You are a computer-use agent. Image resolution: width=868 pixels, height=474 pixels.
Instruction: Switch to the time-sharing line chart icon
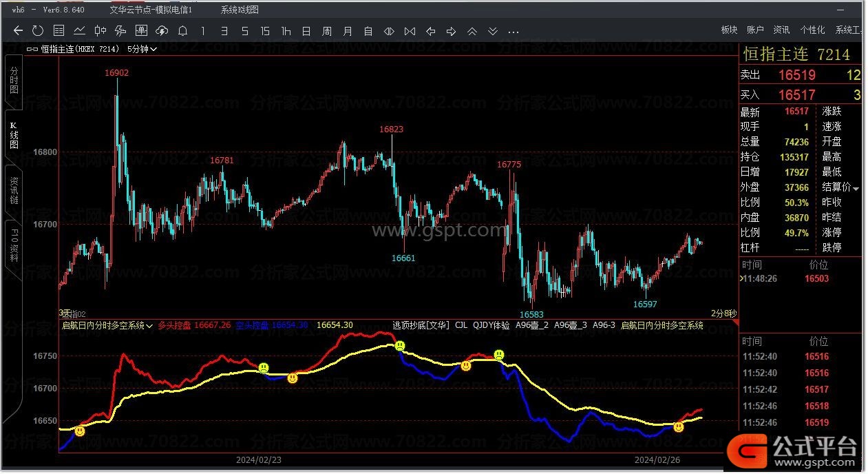pyautogui.click(x=80, y=30)
